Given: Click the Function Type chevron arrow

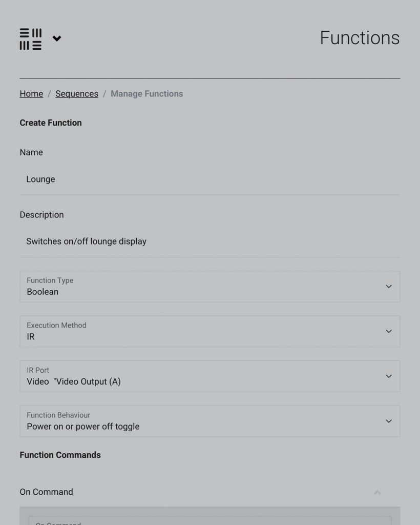Looking at the screenshot, I should click(x=389, y=287).
